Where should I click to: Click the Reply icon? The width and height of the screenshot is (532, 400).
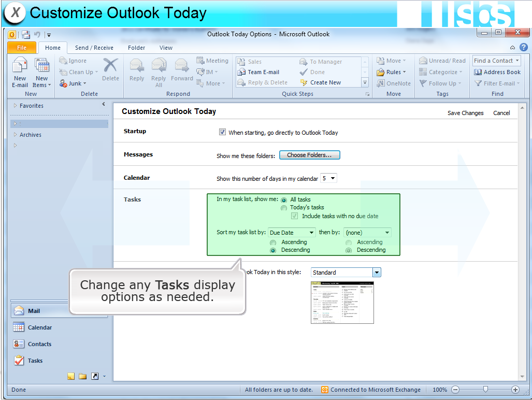tap(137, 65)
